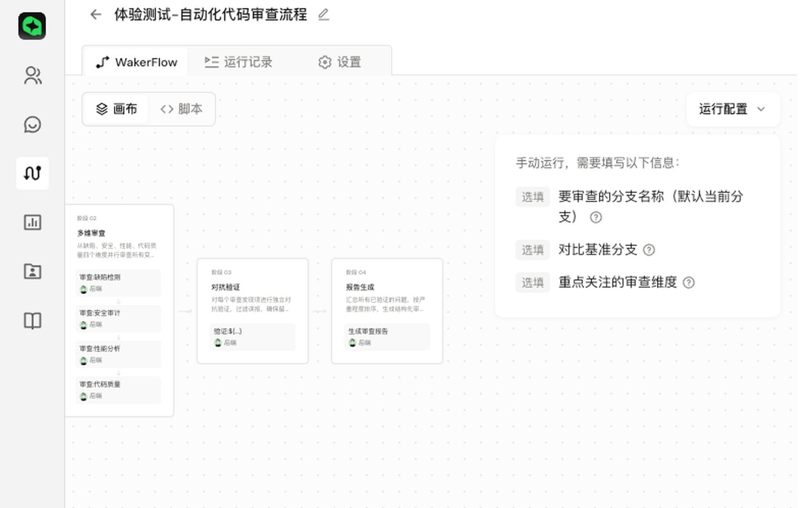Click agent avatar under 审查:缺陷检测

pyautogui.click(x=83, y=289)
